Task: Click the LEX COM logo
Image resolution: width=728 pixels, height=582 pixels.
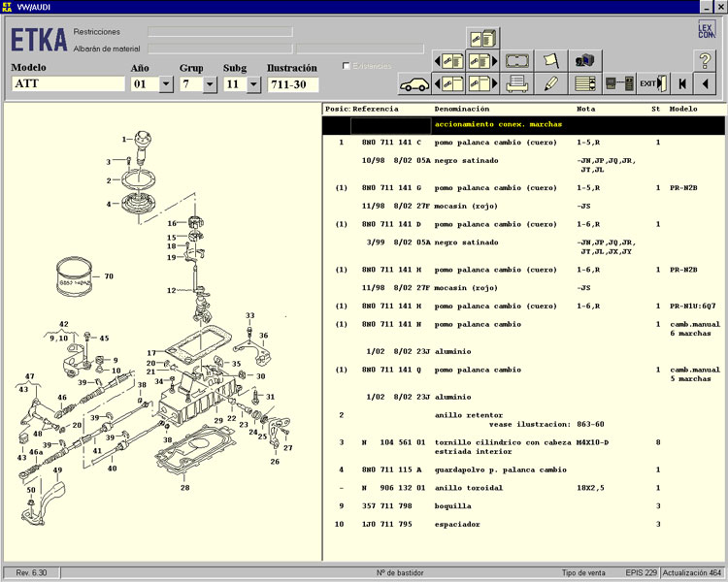Action: (x=707, y=30)
